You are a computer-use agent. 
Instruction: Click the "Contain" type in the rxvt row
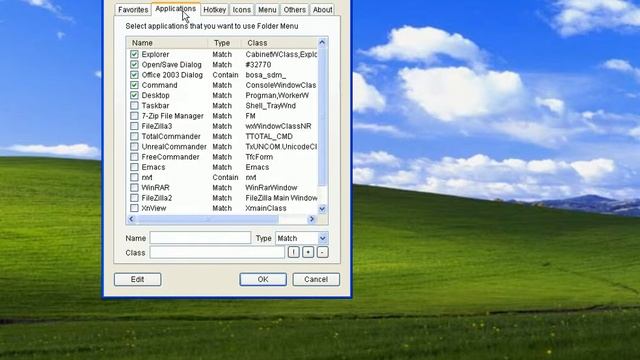[225, 177]
